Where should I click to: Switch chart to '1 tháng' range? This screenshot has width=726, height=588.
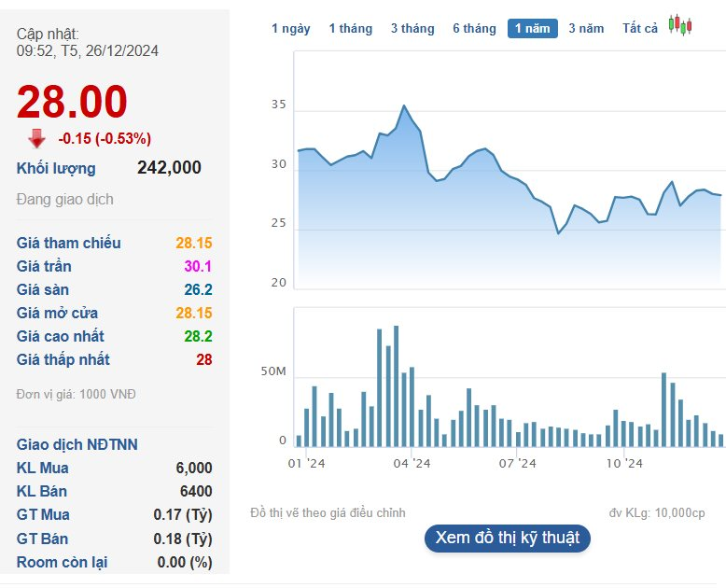[350, 28]
